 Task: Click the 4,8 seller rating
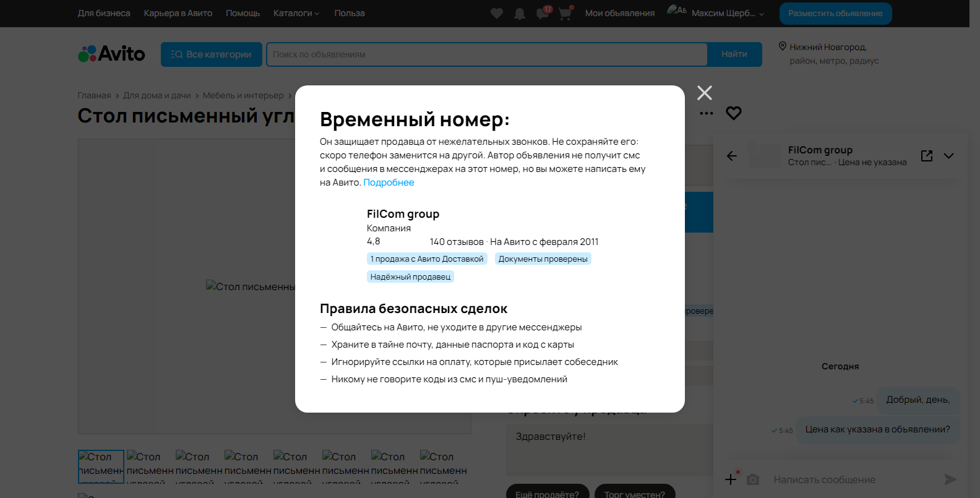[x=374, y=241]
